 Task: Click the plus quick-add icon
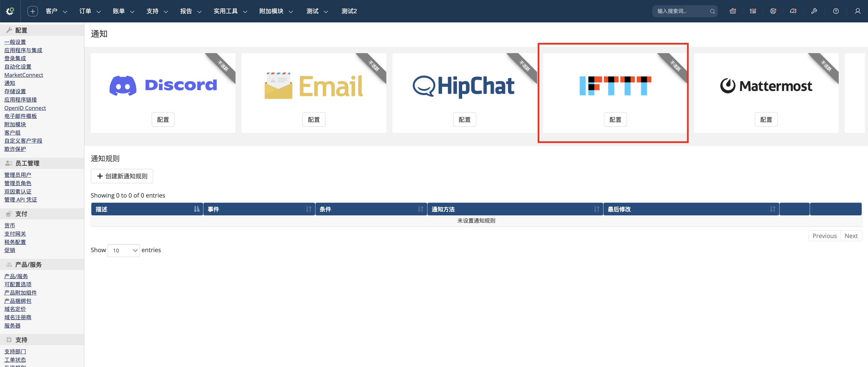33,11
